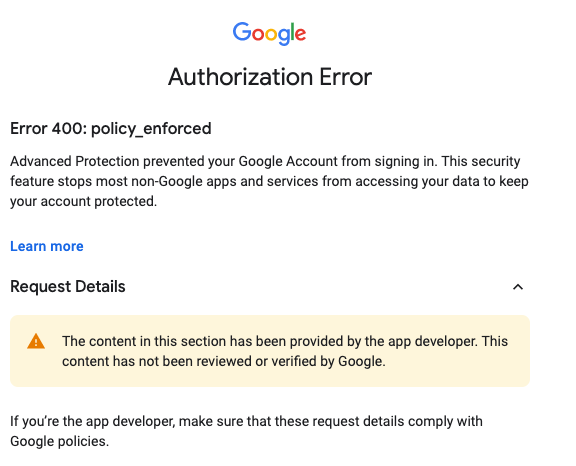Viewport: 576px width, 466px height.
Task: Click the Authorization Error page title
Action: click(x=270, y=77)
